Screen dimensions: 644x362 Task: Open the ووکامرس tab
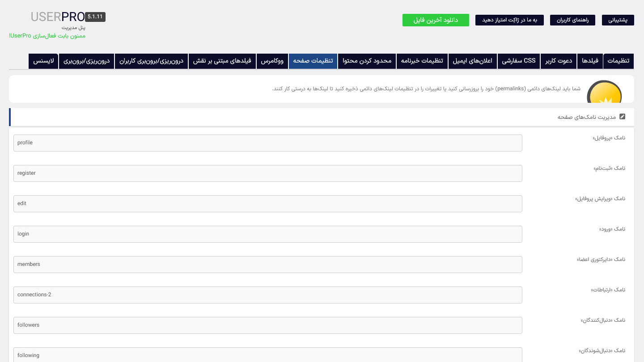272,61
